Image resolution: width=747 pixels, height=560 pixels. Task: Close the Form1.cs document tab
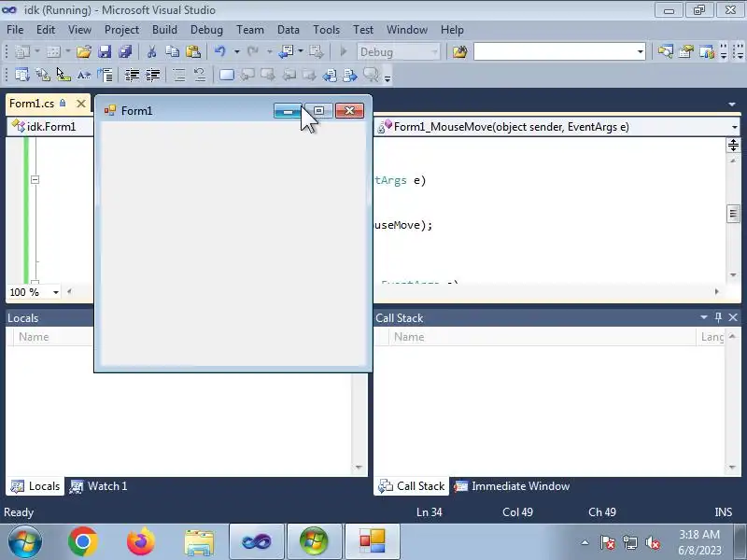81,104
